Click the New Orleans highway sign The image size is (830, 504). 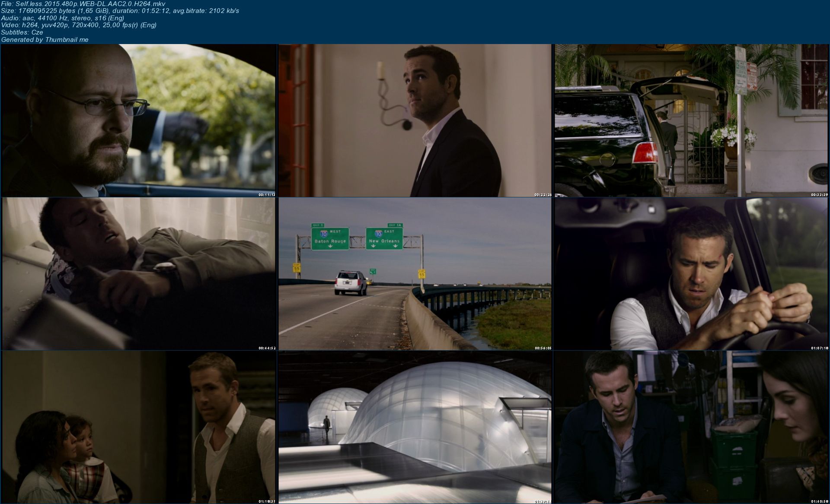click(x=384, y=238)
